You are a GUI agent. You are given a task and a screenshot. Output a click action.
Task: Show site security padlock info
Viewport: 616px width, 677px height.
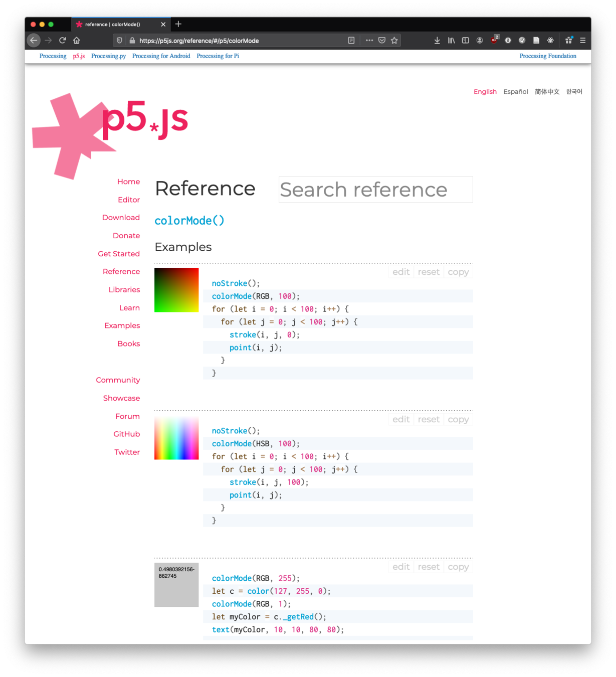(132, 41)
